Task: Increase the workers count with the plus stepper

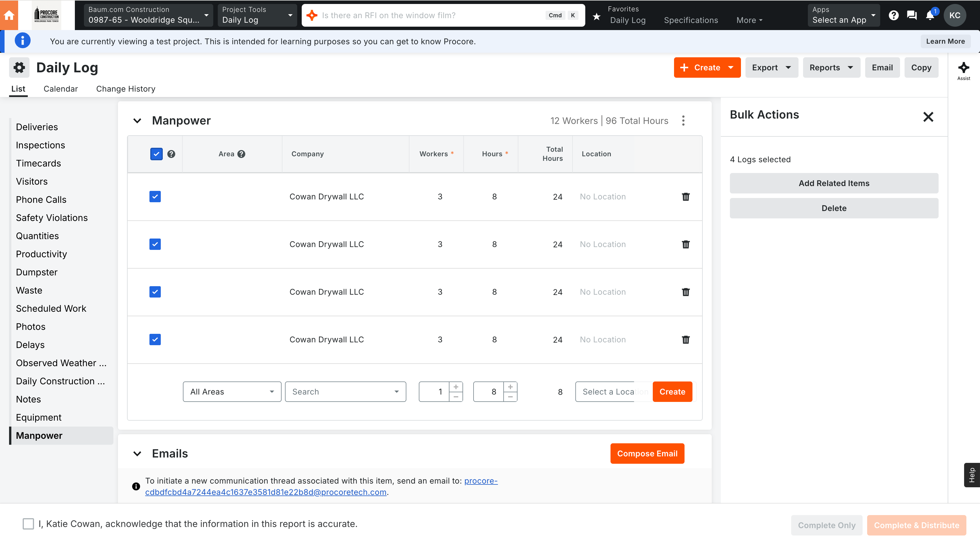Action: [456, 387]
